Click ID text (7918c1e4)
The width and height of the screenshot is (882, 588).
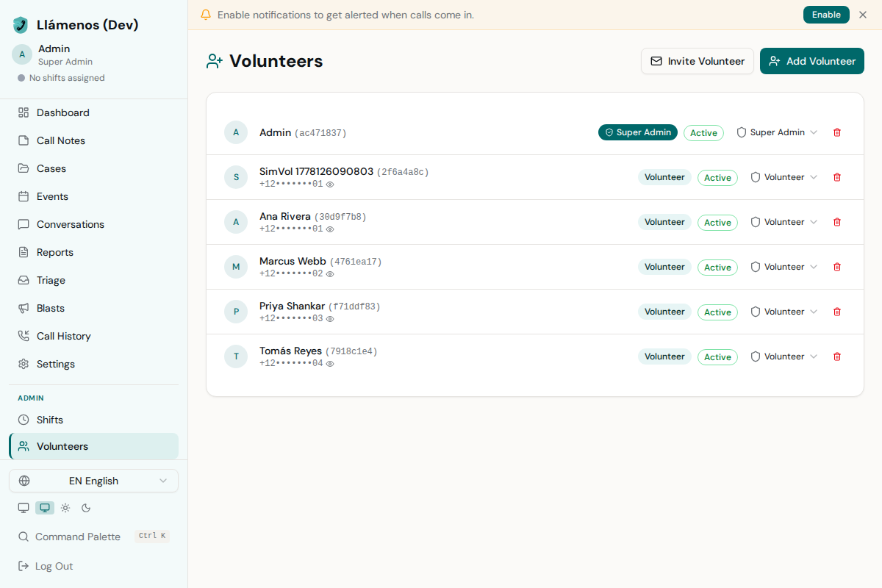pyautogui.click(x=351, y=351)
